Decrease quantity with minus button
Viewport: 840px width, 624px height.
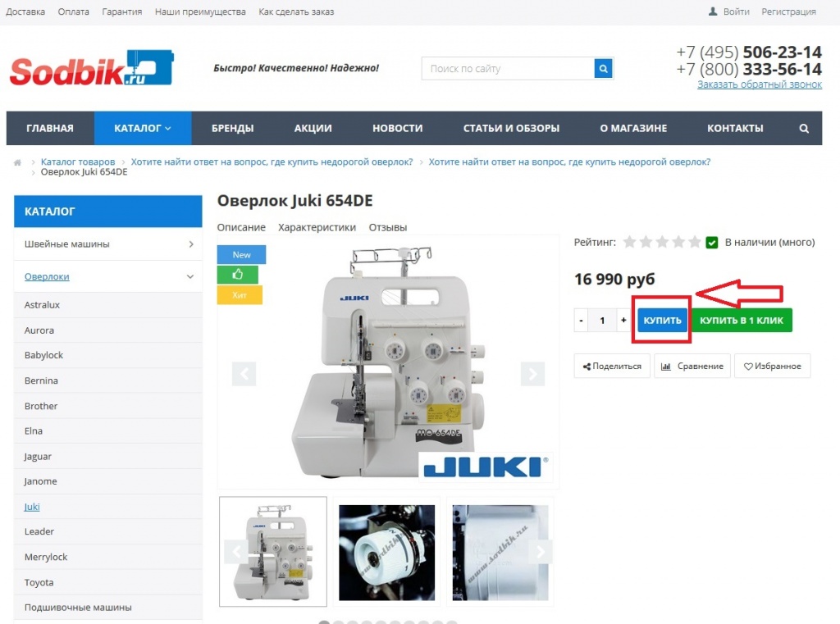(x=582, y=321)
